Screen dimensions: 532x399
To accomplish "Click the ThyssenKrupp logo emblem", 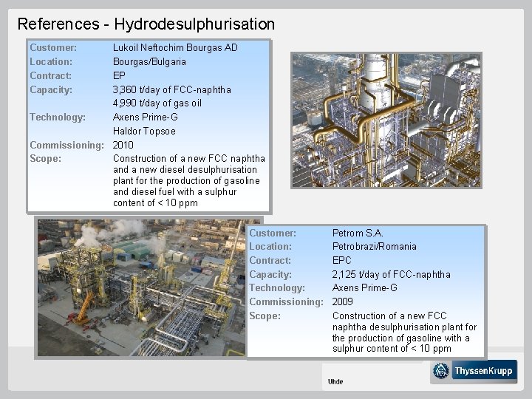I will click(x=441, y=370).
